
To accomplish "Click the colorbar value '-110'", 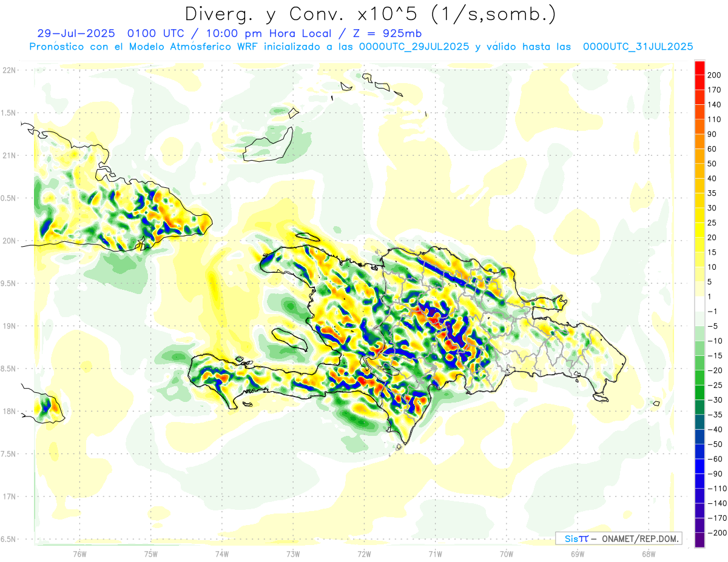I will pos(718,489).
